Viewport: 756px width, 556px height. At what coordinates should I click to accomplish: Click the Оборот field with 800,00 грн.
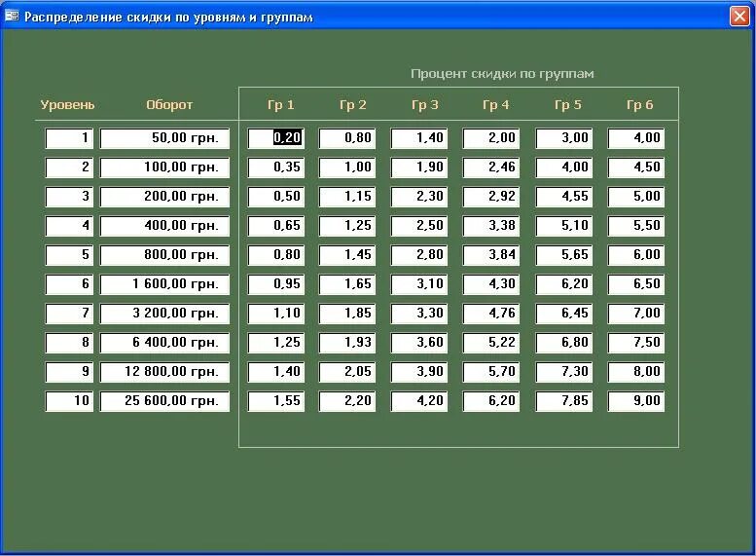164,255
